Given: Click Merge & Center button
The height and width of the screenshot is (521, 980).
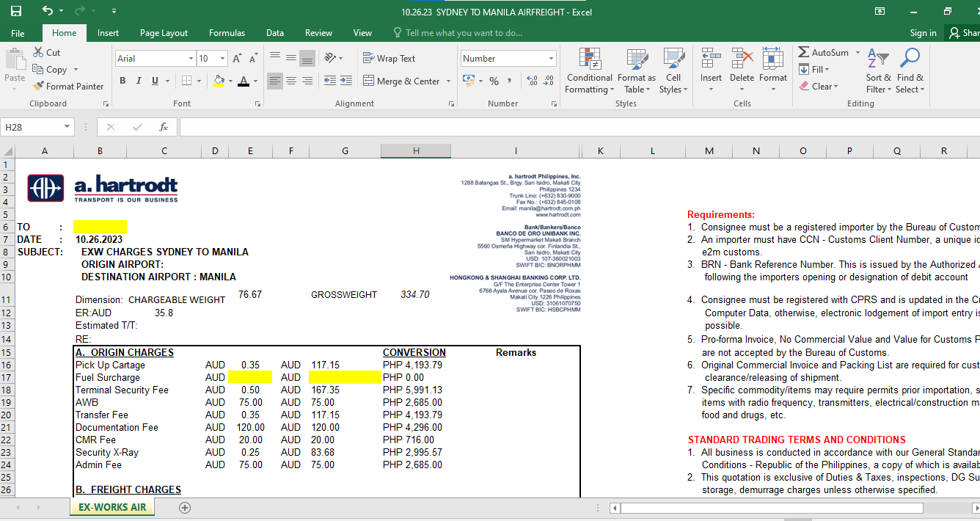Looking at the screenshot, I should [401, 81].
